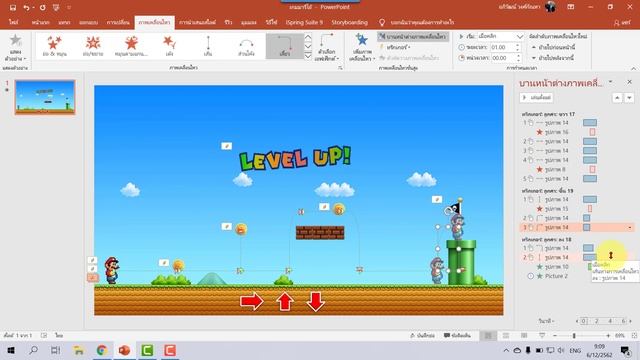Switch to the แทรก (Insert) tab
The image size is (640, 360).
(64, 22)
